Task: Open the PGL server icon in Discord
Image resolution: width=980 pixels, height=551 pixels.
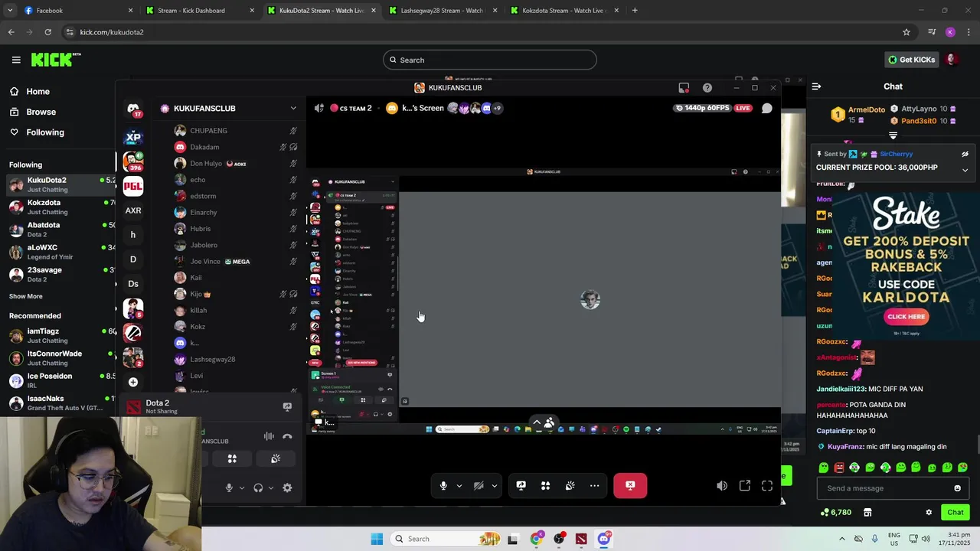Action: 133,186
